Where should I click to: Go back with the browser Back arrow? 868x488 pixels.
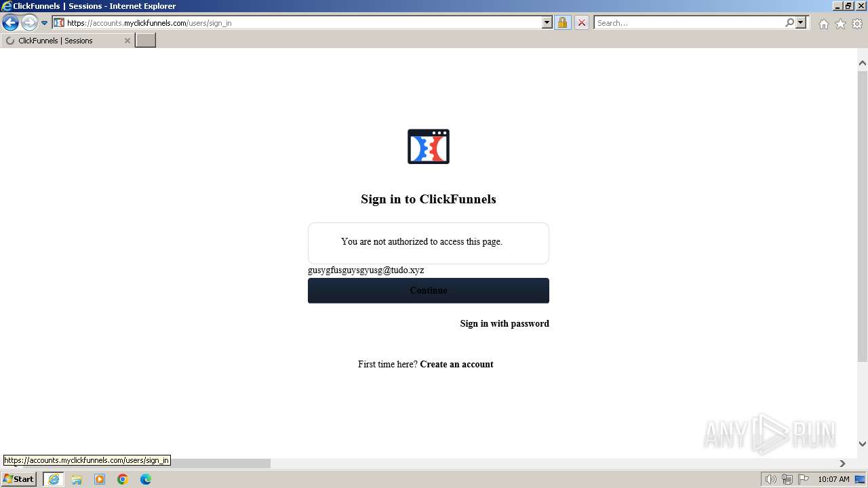coord(10,23)
